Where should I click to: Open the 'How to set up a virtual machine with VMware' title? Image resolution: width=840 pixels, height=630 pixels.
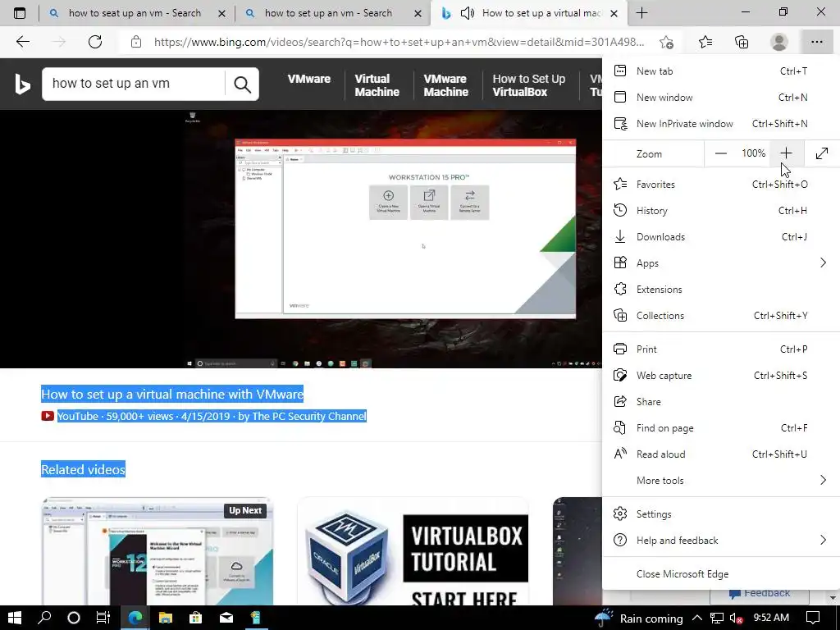pyautogui.click(x=172, y=395)
